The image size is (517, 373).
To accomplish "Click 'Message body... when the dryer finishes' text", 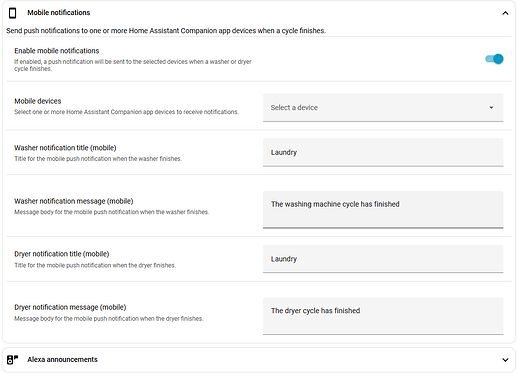I will coord(109,319).
